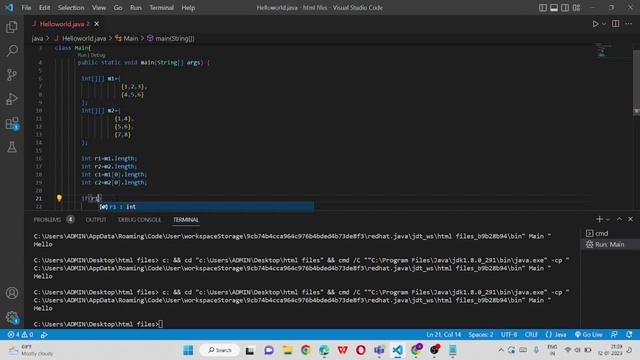Open the Accounts menu icon

tap(12, 293)
